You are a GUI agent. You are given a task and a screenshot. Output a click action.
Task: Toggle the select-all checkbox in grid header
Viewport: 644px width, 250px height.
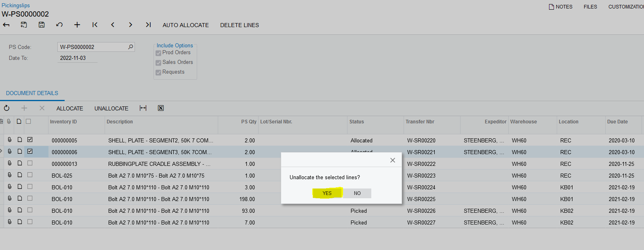[28, 121]
